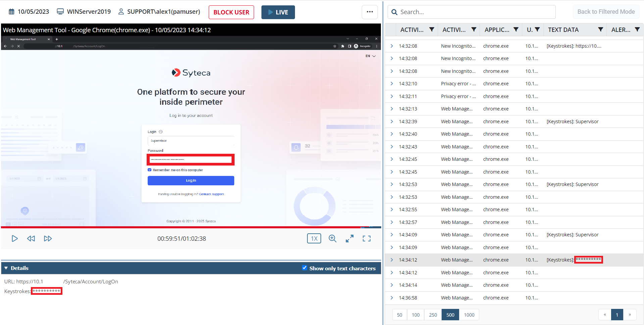Toggle Show only text characters checkbox
Screen dimensions: 644x325
[x=304, y=268]
